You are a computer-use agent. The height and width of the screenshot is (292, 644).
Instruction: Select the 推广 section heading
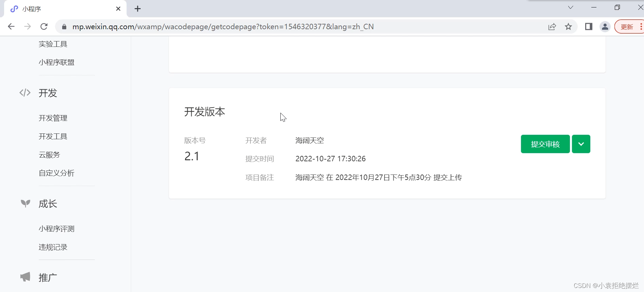pos(48,277)
